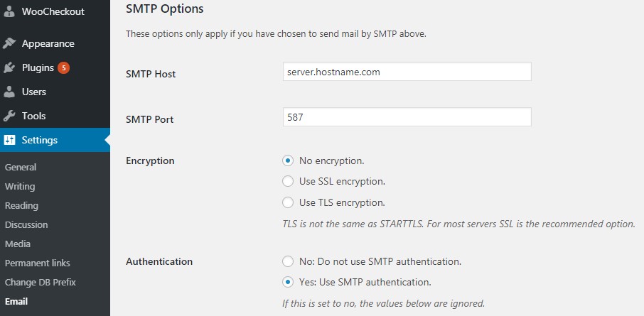Select the No encryption radio button
Viewport: 644px width, 316px height.
point(288,160)
